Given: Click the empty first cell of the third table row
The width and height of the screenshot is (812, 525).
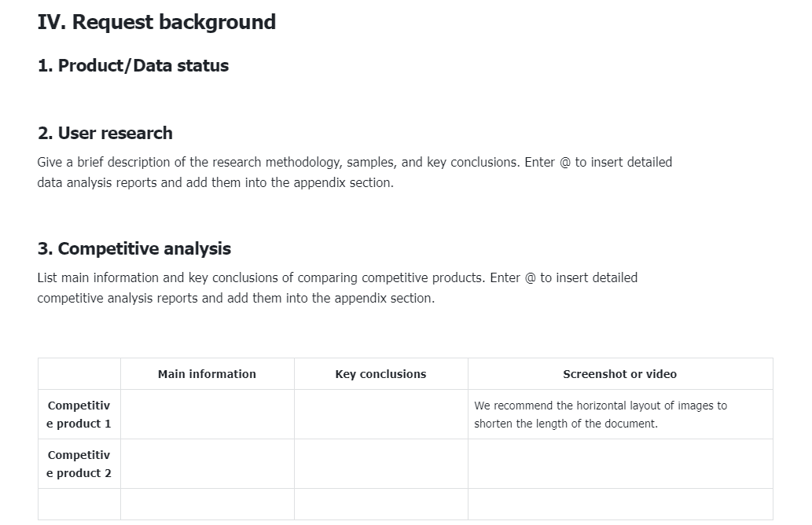Looking at the screenshot, I should pyautogui.click(x=79, y=504).
